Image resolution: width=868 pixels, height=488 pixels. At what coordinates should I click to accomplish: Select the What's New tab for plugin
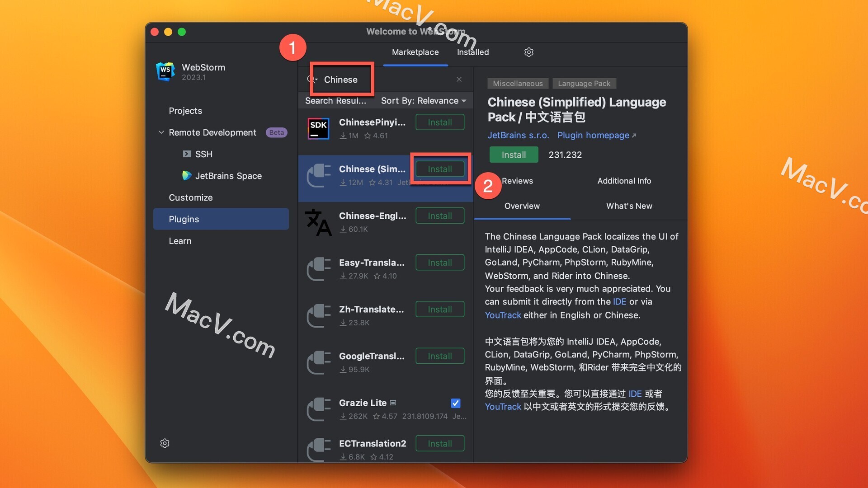[629, 206]
